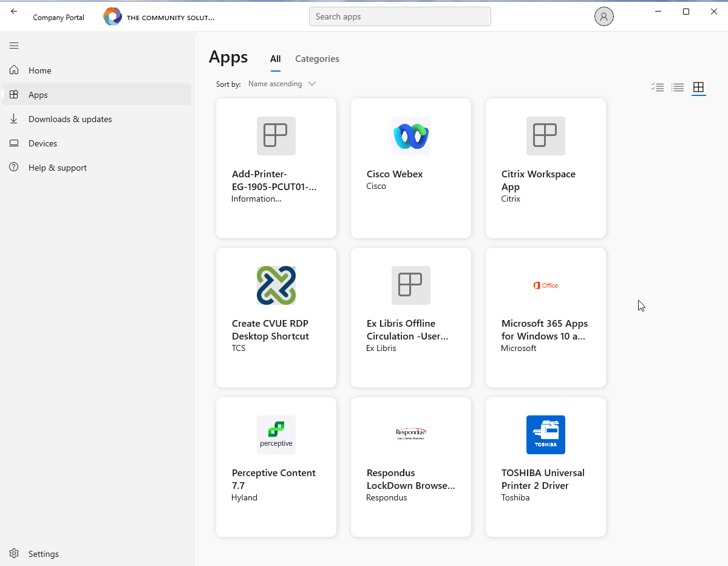Click the TCS publisher text
Screen dimensions: 728x566
tap(239, 348)
